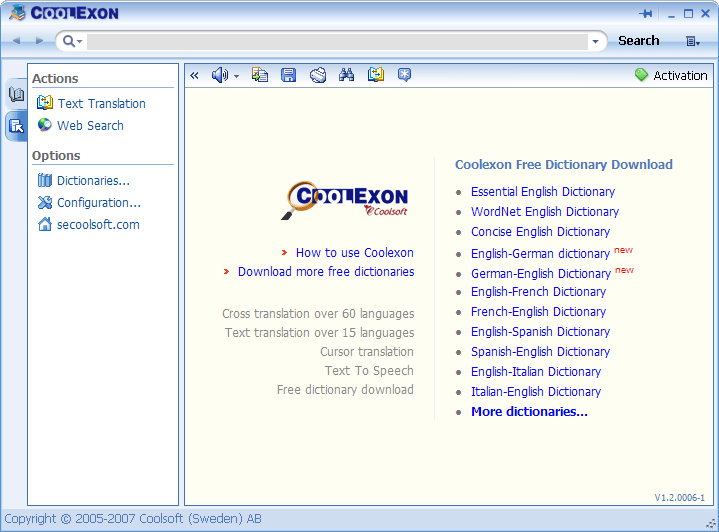This screenshot has height=532, width=719.
Task: Download Essential English Dictionary
Action: pos(543,192)
